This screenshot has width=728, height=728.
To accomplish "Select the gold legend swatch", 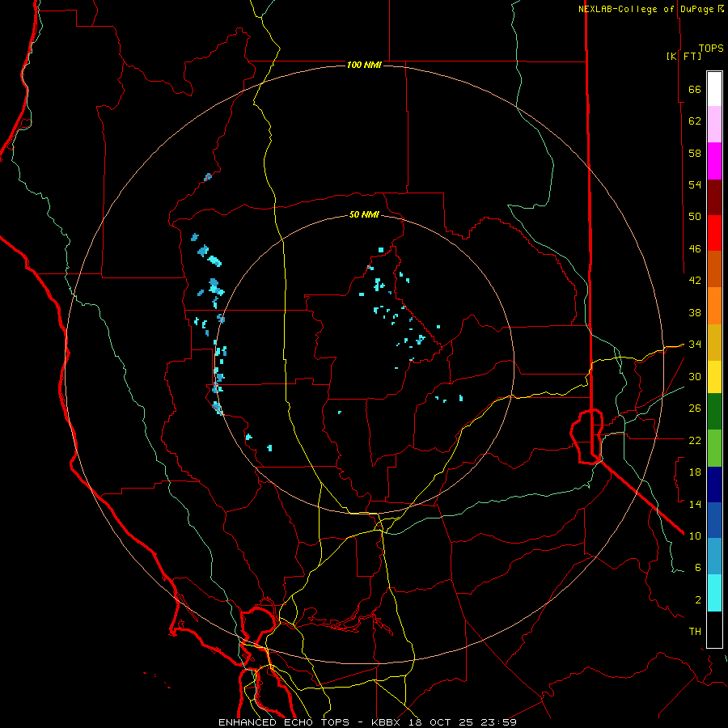I will pyautogui.click(x=714, y=341).
